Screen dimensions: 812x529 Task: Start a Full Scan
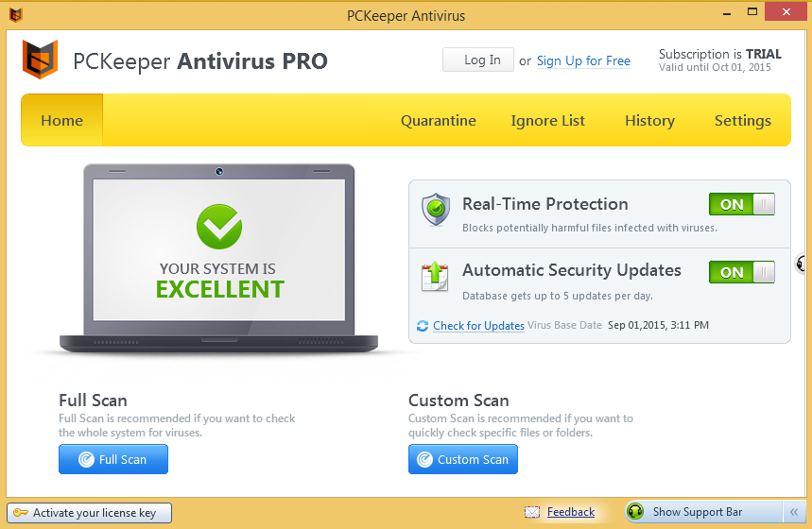(112, 459)
